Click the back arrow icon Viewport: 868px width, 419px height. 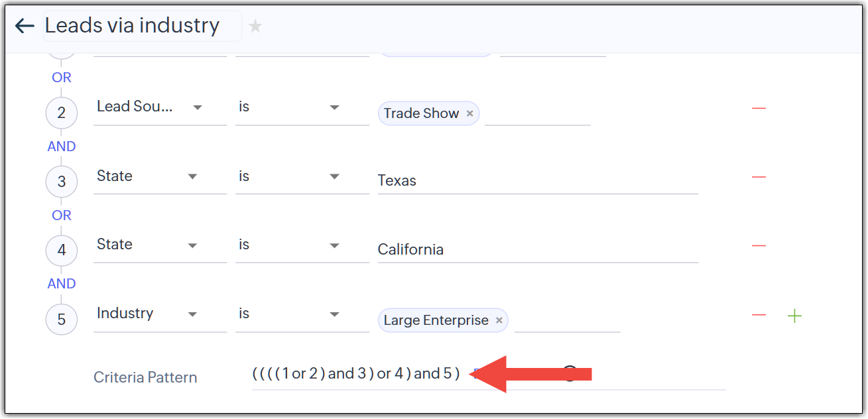(x=25, y=26)
